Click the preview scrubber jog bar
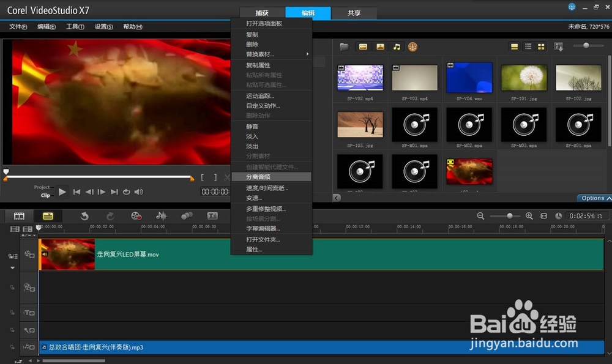 (x=99, y=177)
